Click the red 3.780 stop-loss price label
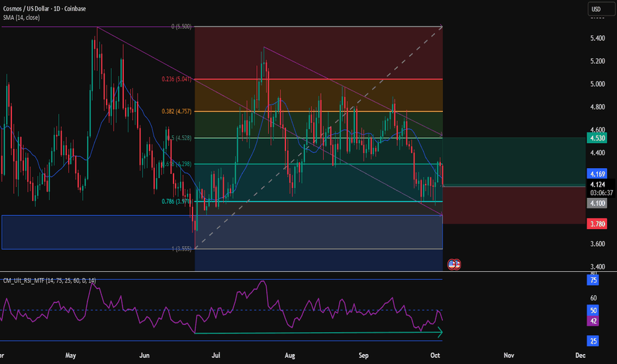 (x=596, y=224)
